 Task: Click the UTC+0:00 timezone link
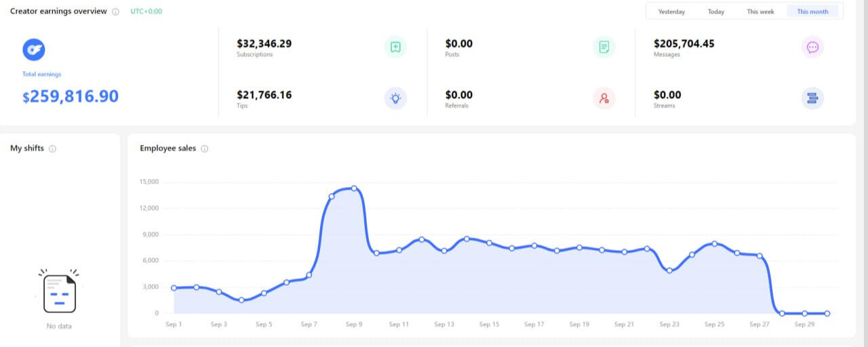click(146, 12)
